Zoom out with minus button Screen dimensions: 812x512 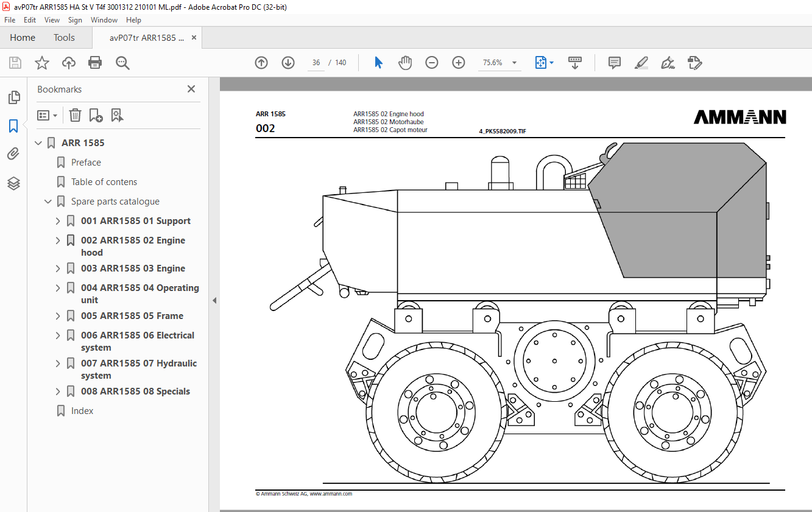tap(432, 63)
